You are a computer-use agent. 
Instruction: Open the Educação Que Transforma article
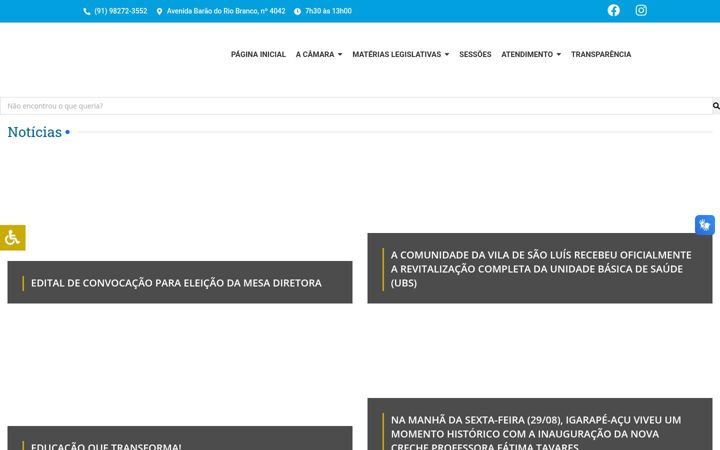(106, 446)
